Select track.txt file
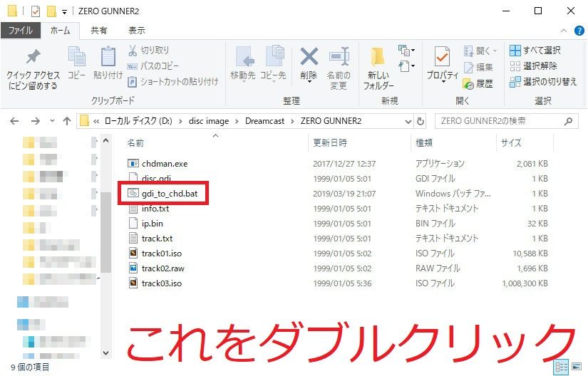The width and height of the screenshot is (588, 376). point(150,239)
